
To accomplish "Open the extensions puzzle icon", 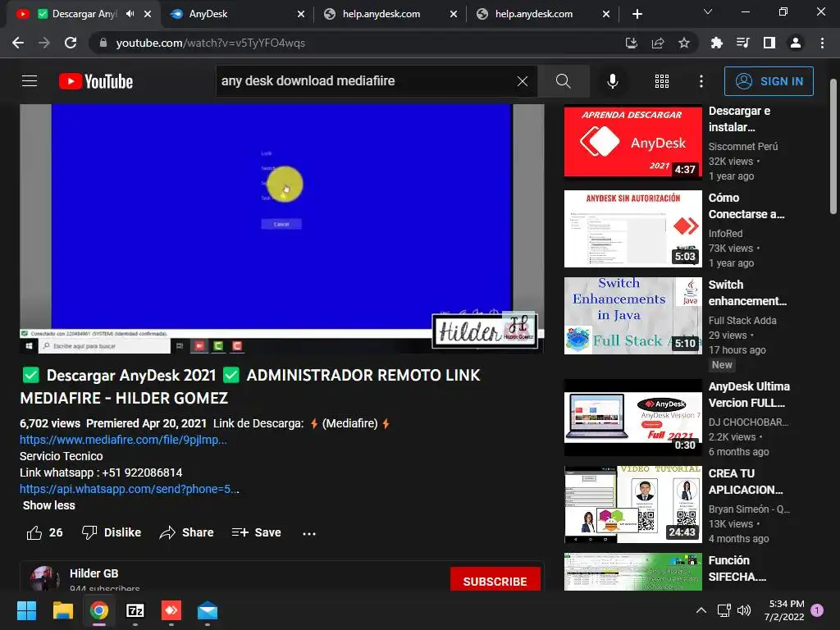I will pos(716,43).
